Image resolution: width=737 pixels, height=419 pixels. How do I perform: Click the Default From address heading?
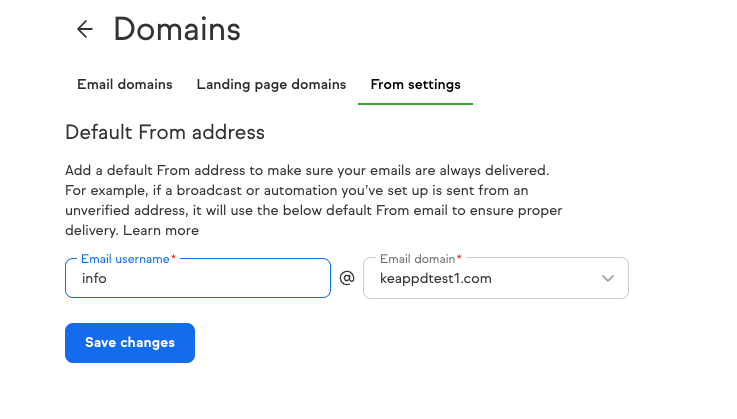[x=165, y=132]
